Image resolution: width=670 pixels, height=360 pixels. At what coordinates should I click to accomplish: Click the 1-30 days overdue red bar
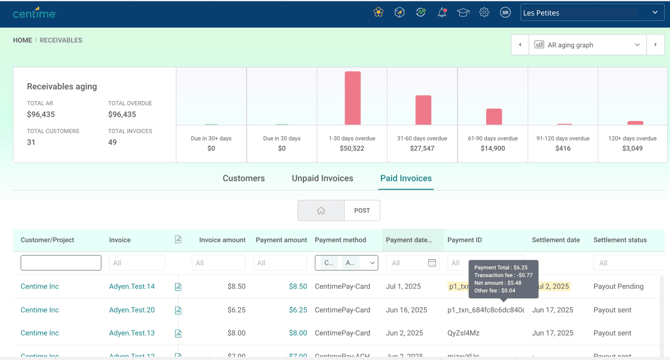[x=353, y=98]
